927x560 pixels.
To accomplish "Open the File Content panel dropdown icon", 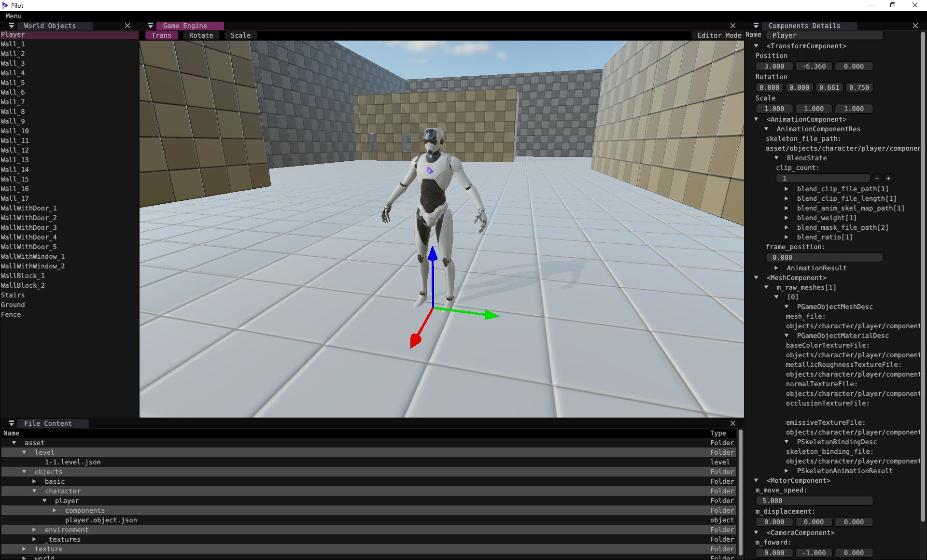I will [12, 423].
